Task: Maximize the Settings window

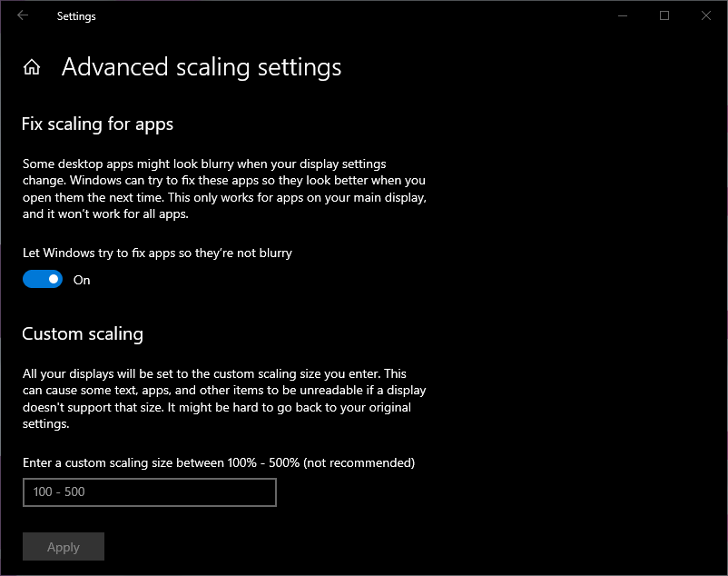Action: (664, 15)
